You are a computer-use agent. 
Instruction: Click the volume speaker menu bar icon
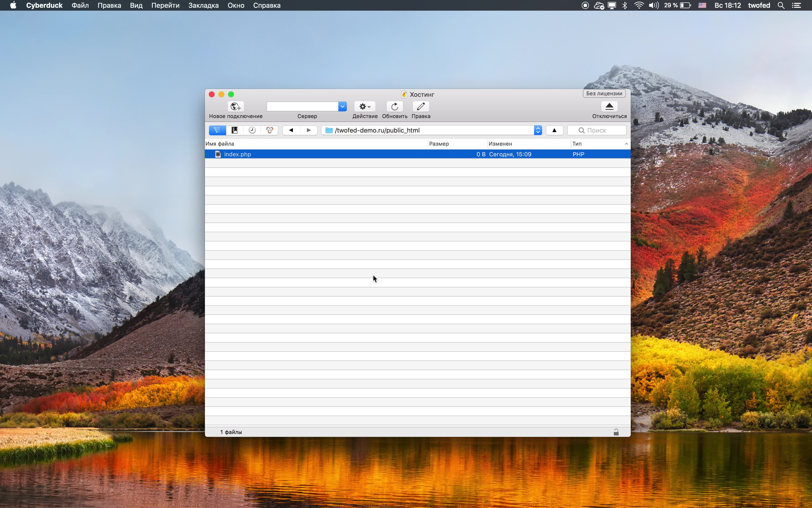[654, 5]
